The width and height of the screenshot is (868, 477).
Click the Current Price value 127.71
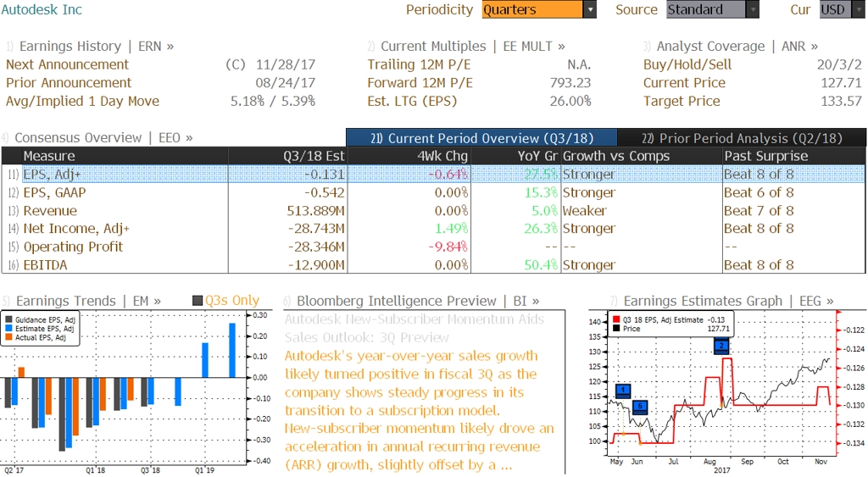click(841, 83)
